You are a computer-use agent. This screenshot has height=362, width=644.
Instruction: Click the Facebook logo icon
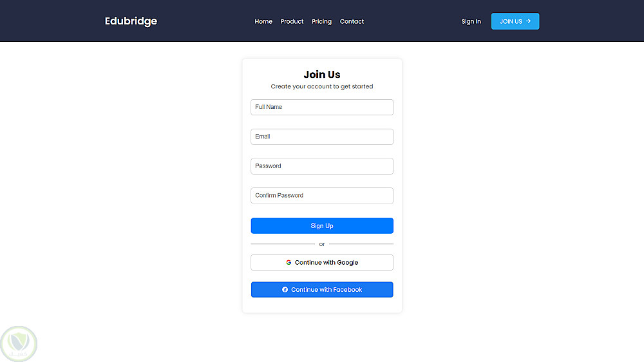(x=285, y=290)
